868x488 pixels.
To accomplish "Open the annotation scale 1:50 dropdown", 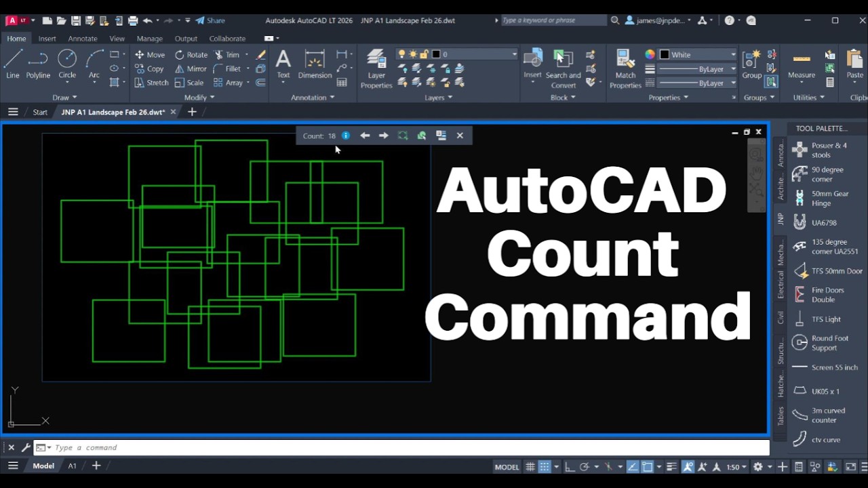I will click(x=735, y=466).
